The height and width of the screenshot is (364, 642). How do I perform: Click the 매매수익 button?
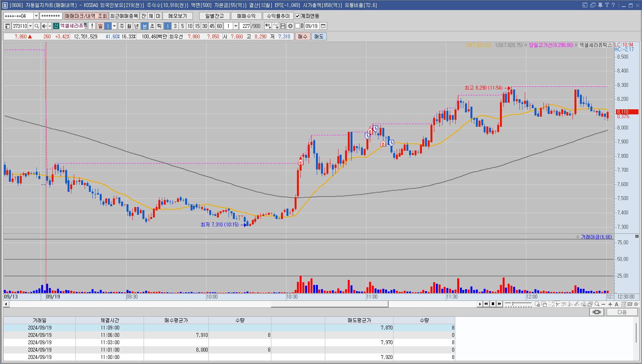tap(246, 16)
